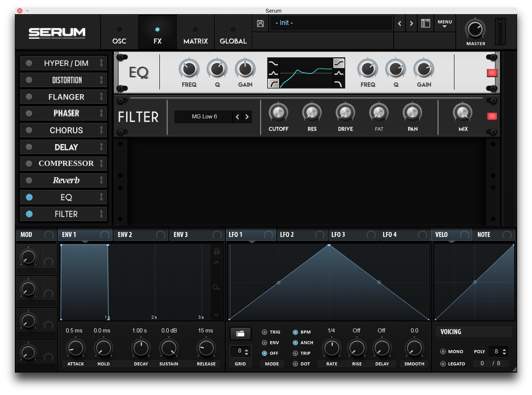Click the LFO peak point in graph

click(x=329, y=245)
